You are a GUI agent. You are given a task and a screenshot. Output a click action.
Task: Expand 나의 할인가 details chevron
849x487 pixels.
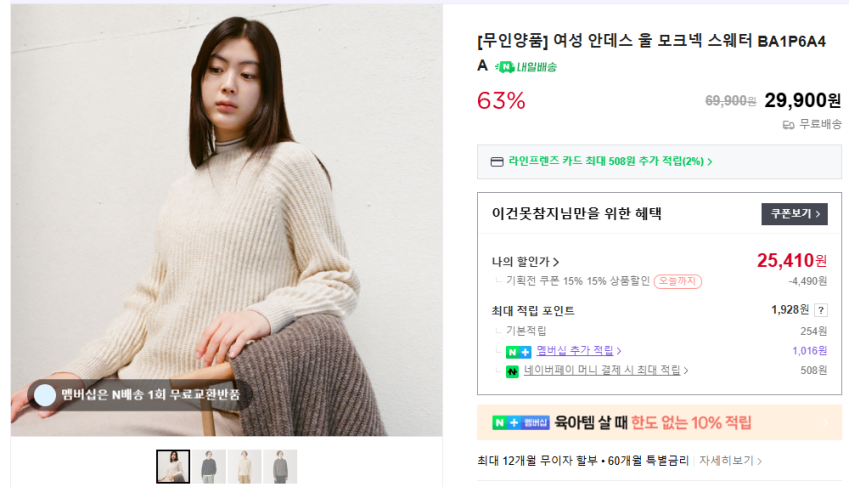coord(556,262)
